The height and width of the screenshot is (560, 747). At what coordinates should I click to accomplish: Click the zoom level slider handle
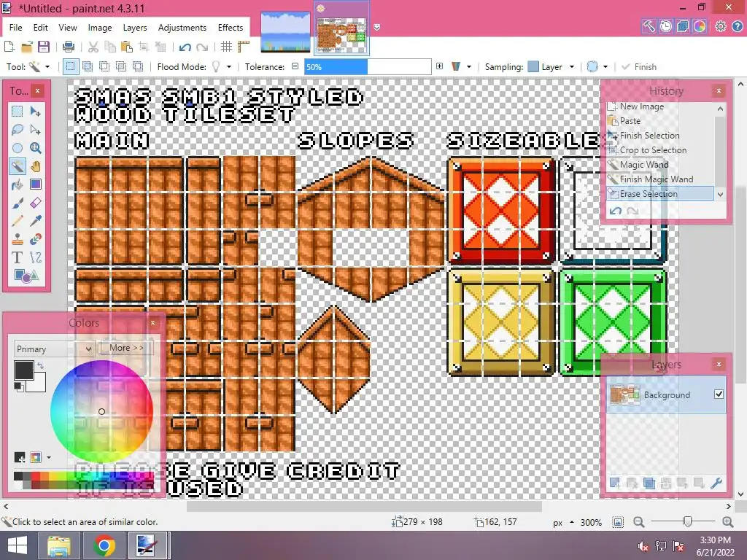(687, 522)
